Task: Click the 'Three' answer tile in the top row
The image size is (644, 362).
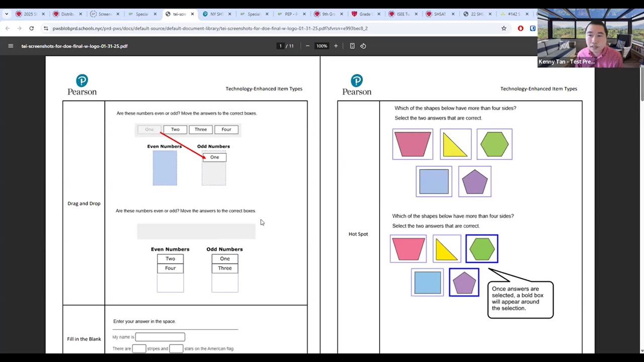Action: 201,129
